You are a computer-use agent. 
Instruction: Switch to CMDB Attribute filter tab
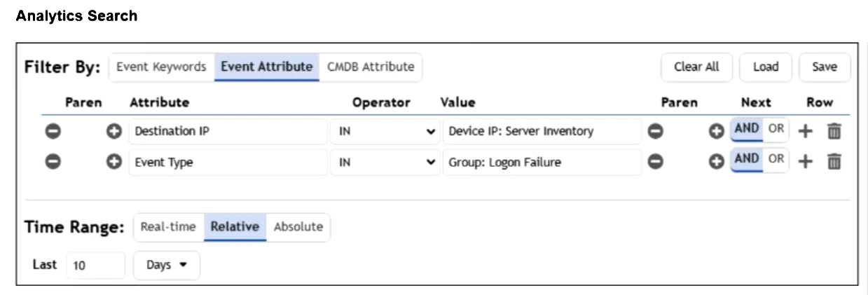(371, 67)
